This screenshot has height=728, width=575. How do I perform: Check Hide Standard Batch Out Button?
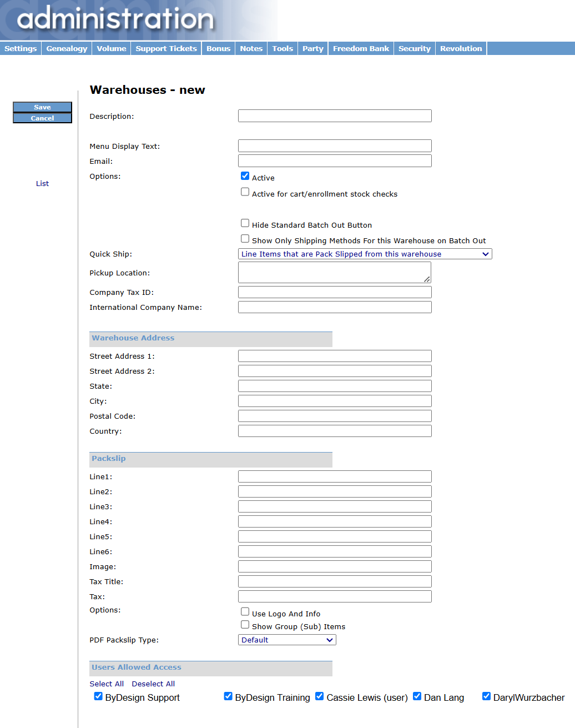(245, 223)
